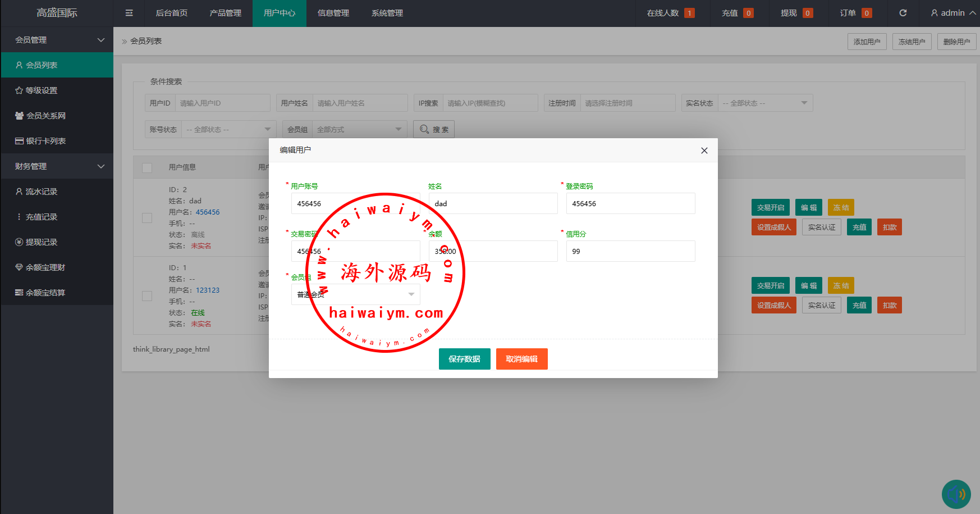Open the 系统管理 top menu
The image size is (980, 514).
pos(387,13)
